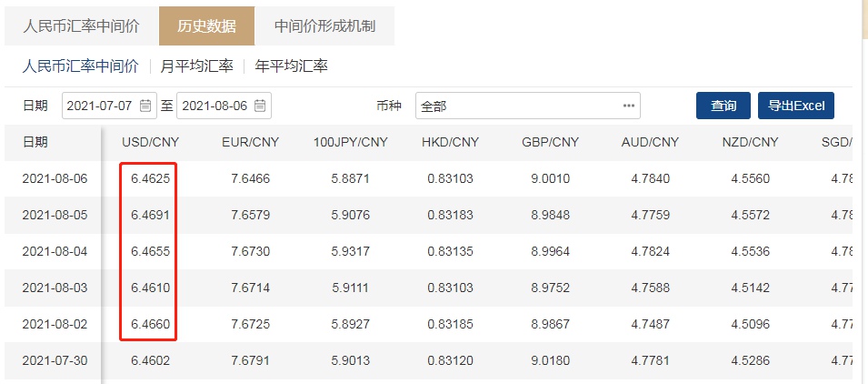
Task: Focus the end date field 2021-08-06
Action: (x=216, y=106)
